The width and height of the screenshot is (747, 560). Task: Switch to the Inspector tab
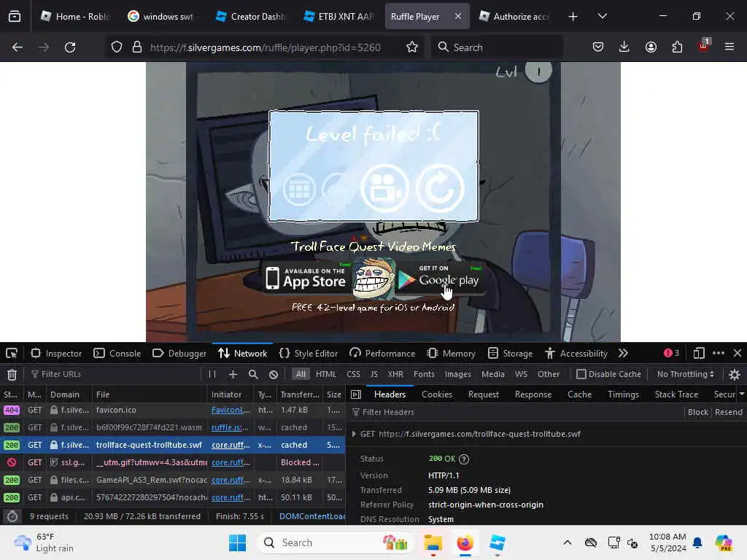[57, 354]
